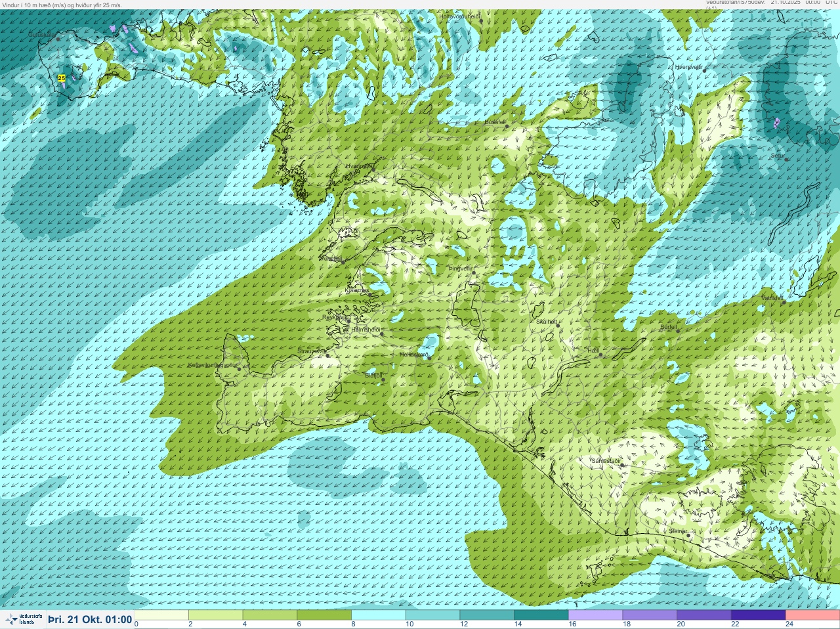The width and height of the screenshot is (840, 629).
Task: Click the Steinar station dot
Action: [688, 535]
